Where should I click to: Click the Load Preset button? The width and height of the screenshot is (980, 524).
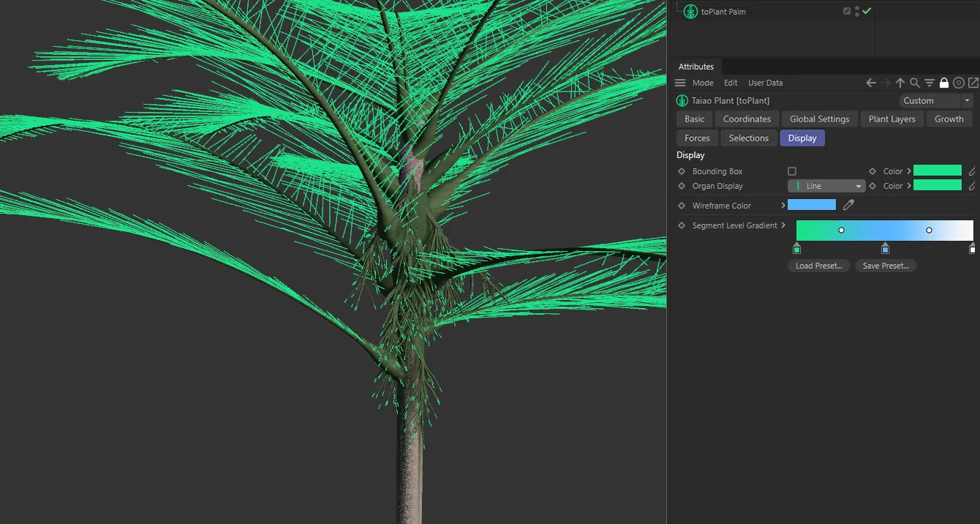[x=818, y=266]
